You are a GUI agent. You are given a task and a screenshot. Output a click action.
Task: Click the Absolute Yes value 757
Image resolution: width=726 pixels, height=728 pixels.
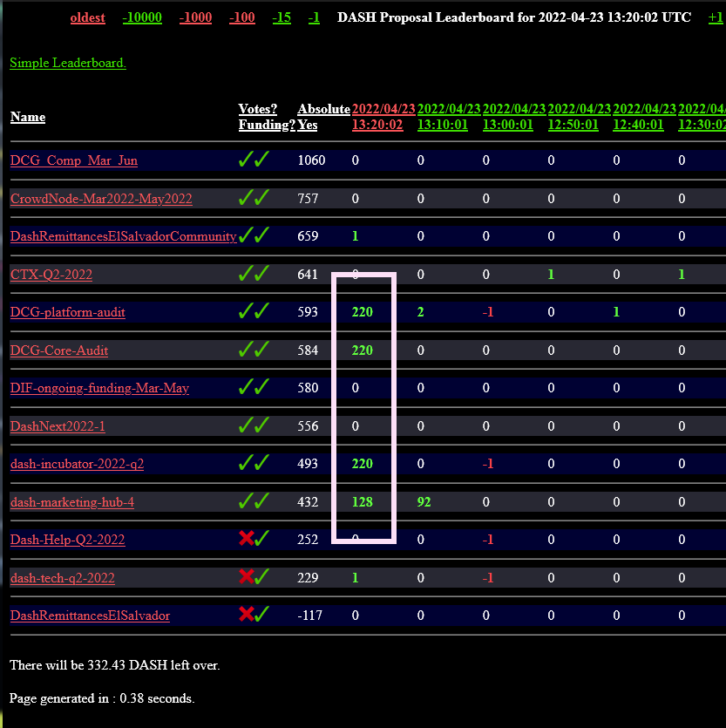tap(308, 199)
